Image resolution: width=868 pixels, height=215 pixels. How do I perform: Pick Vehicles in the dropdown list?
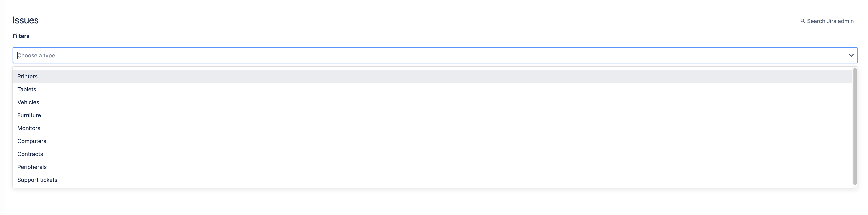432,102
